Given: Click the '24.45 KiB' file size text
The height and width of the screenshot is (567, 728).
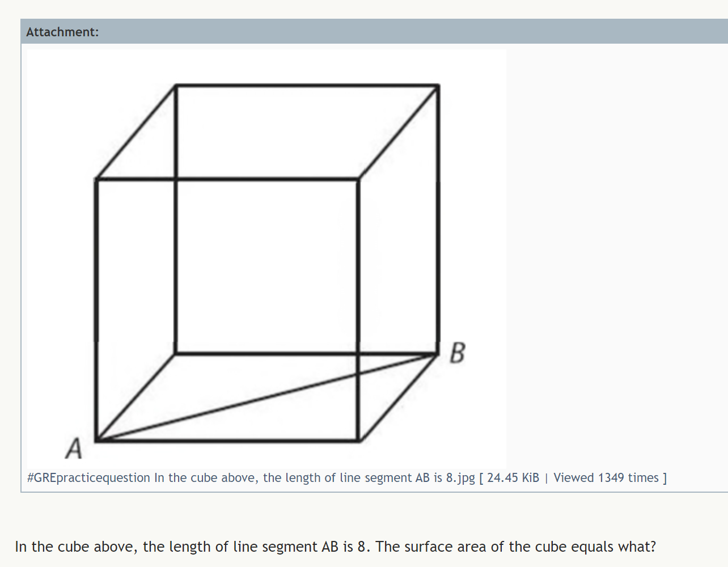Looking at the screenshot, I should 513,478.
